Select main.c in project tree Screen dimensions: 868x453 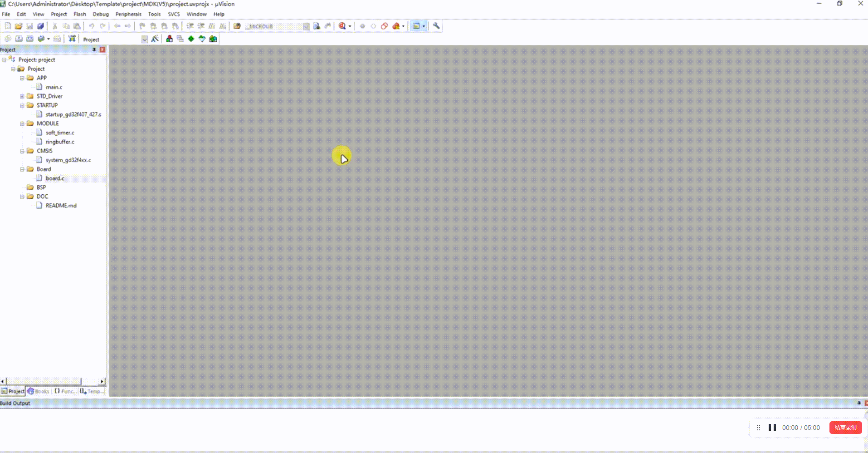[x=54, y=87]
